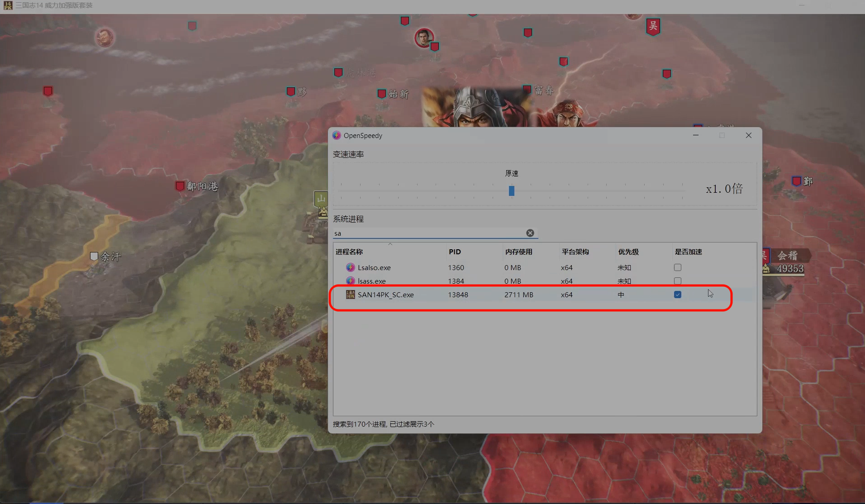Click the clear search icon in process filter
Screen dimensions: 865x504
pyautogui.click(x=530, y=233)
